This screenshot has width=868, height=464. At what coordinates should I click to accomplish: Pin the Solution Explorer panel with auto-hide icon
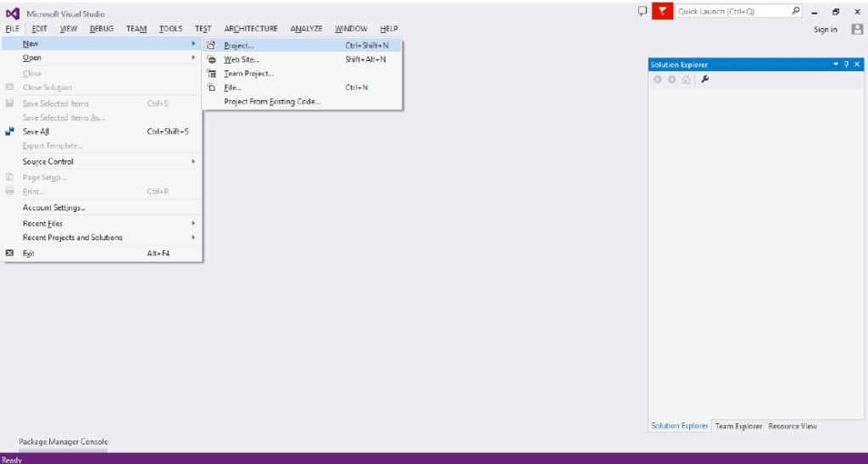point(846,64)
